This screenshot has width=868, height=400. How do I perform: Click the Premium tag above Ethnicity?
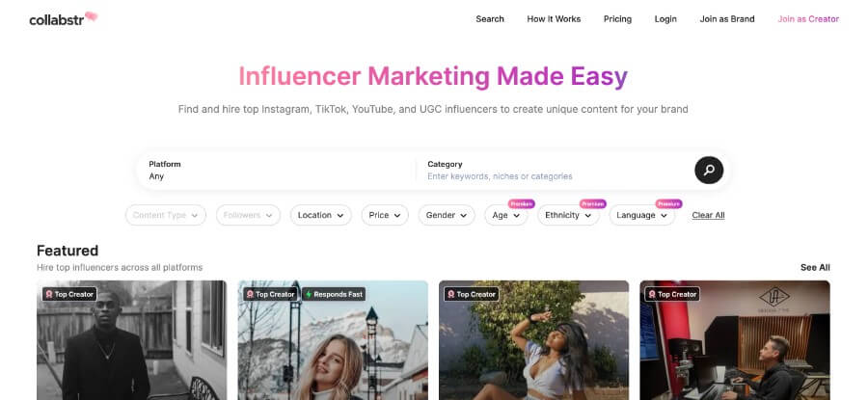point(593,203)
